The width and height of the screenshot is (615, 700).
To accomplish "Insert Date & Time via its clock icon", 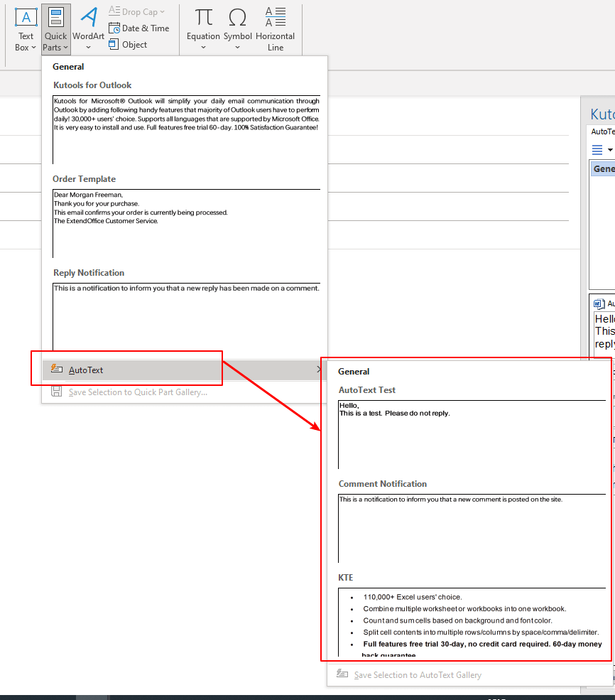I will [114, 28].
